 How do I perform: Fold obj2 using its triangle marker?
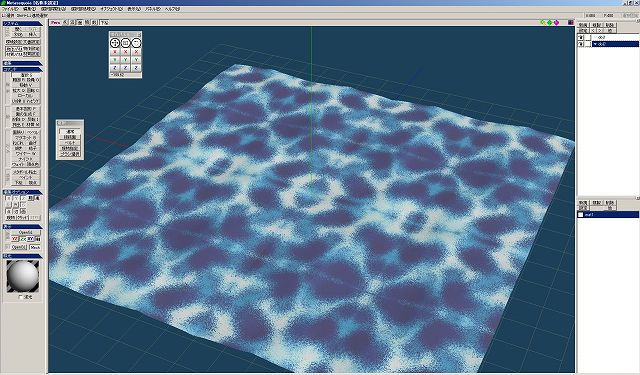point(596,44)
